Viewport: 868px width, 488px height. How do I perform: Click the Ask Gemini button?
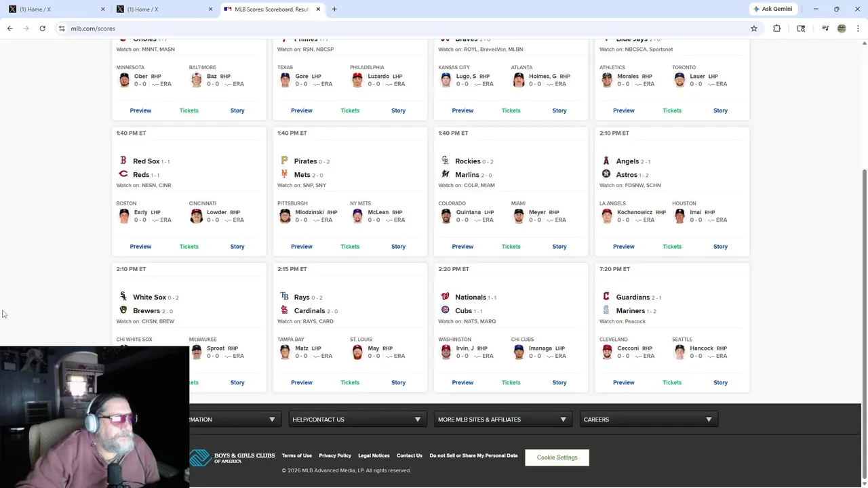tap(772, 9)
